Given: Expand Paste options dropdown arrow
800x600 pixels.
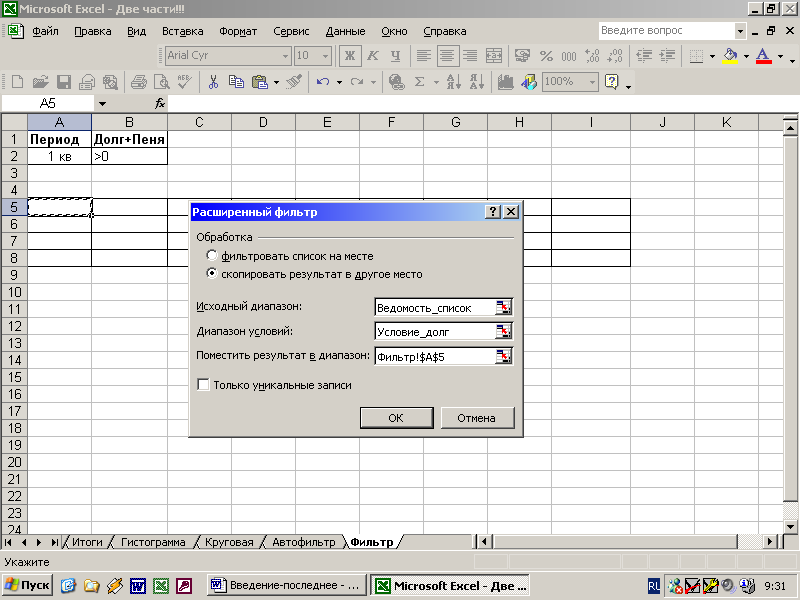Looking at the screenshot, I should click(276, 82).
